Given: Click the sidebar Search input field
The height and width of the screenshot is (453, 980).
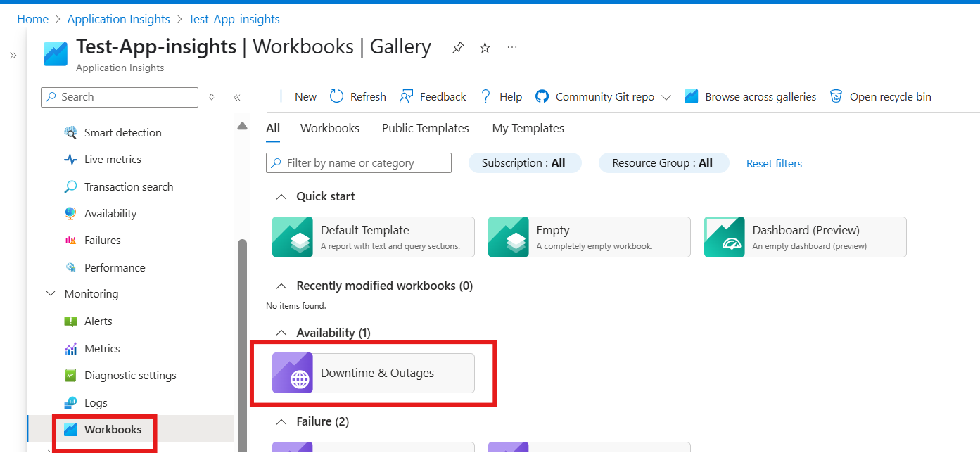Looking at the screenshot, I should pos(120,97).
